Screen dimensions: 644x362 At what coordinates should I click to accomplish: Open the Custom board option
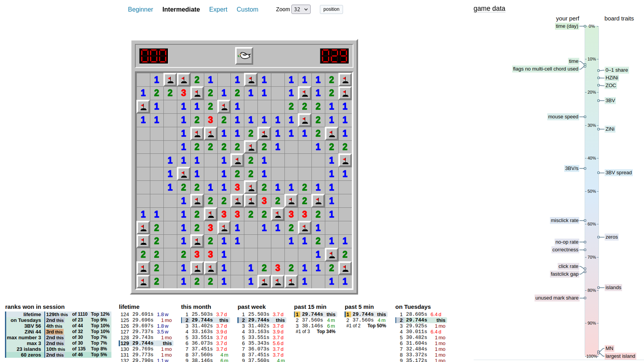(248, 9)
